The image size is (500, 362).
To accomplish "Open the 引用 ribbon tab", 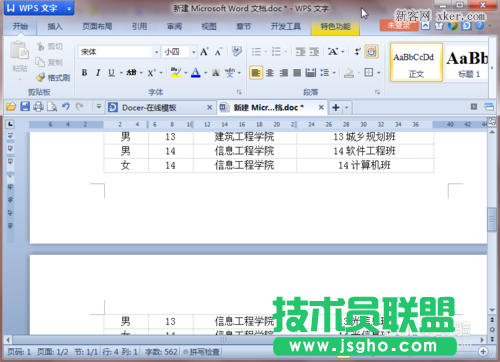I will tap(139, 26).
